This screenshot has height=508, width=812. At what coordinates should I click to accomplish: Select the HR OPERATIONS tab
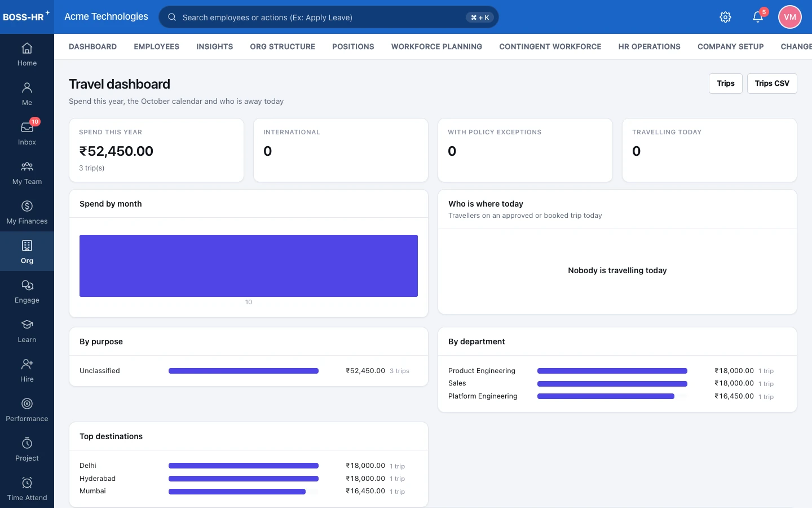650,47
